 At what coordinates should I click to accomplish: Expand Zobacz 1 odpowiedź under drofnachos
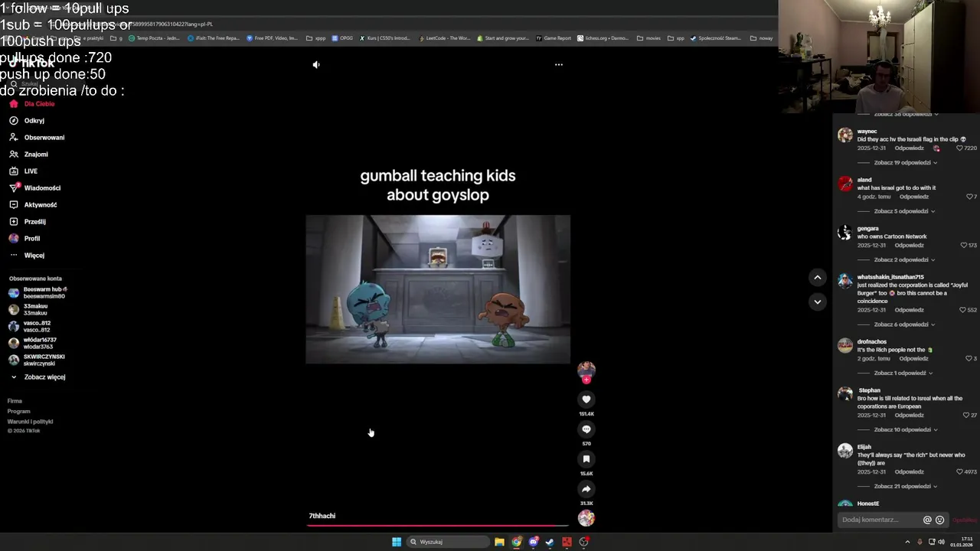[x=904, y=373]
